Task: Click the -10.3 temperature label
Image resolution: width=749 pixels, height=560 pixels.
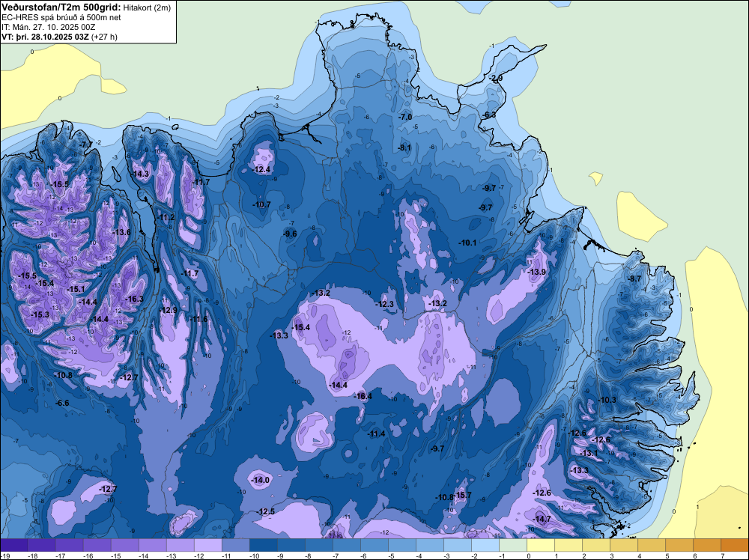Action: [607, 400]
